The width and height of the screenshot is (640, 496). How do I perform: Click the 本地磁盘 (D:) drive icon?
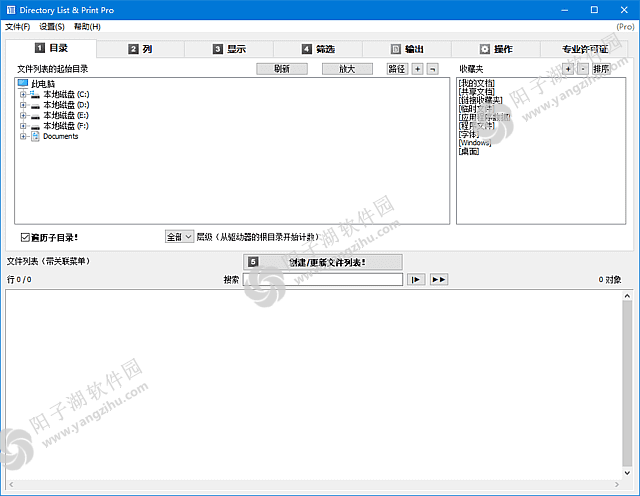click(x=35, y=105)
